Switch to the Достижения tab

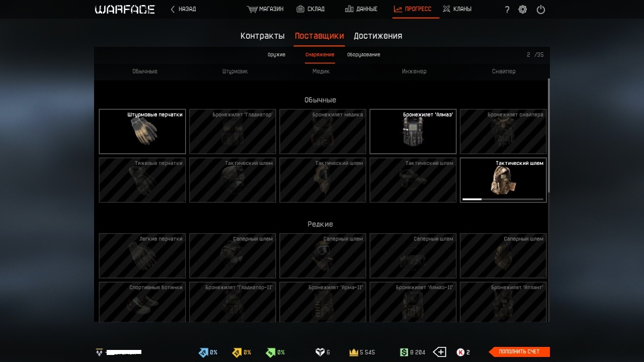click(x=378, y=36)
